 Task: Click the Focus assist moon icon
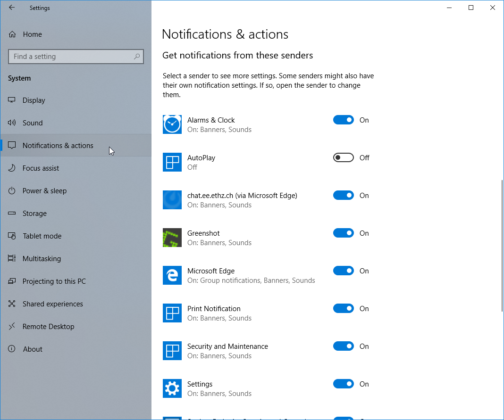tap(12, 168)
